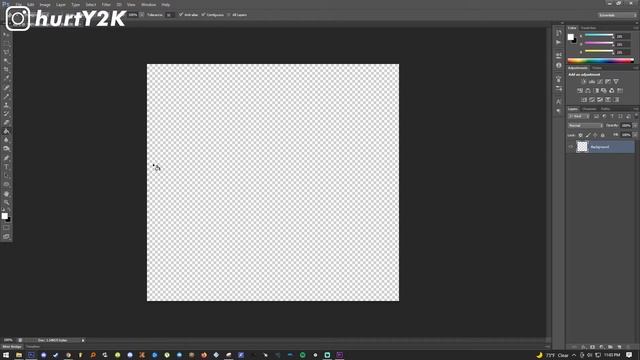Screen dimensions: 640x360
Task: Toggle lock transparent pixels
Action: [x=580, y=135]
